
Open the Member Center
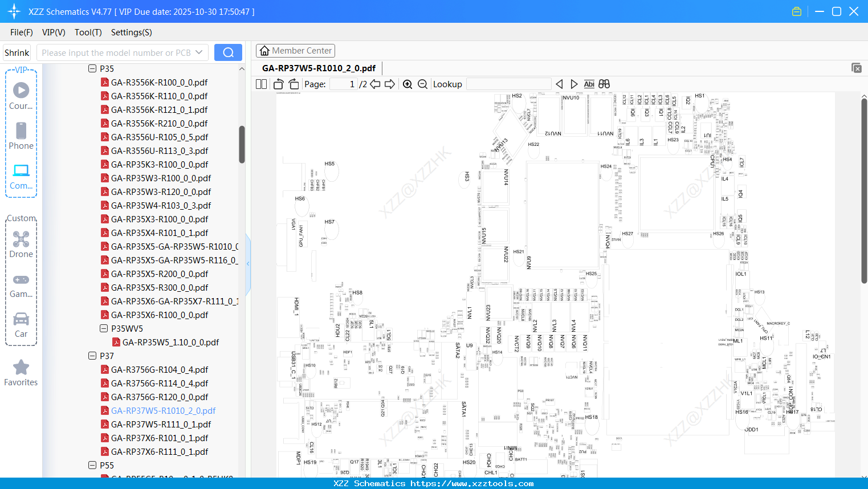[295, 51]
